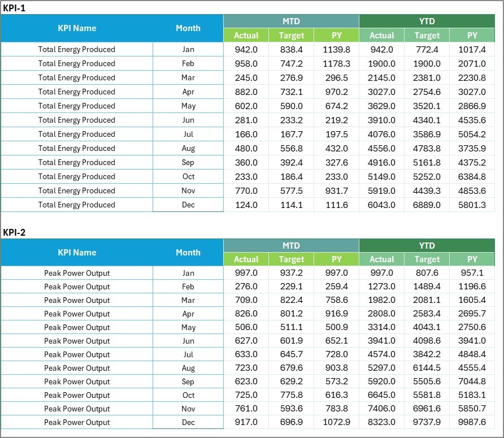504x438 pixels.
Task: Click MTD group header in KPI-1 table
Action: (x=291, y=21)
